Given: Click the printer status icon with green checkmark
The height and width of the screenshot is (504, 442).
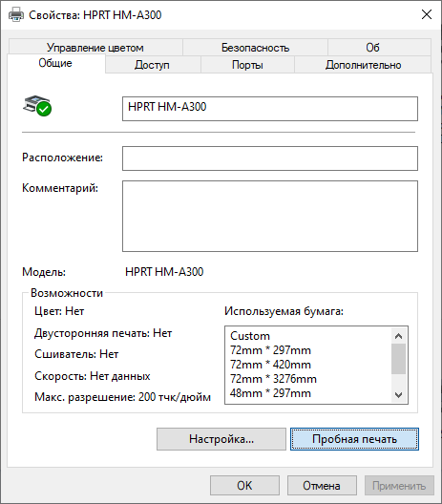Looking at the screenshot, I should point(37,105).
